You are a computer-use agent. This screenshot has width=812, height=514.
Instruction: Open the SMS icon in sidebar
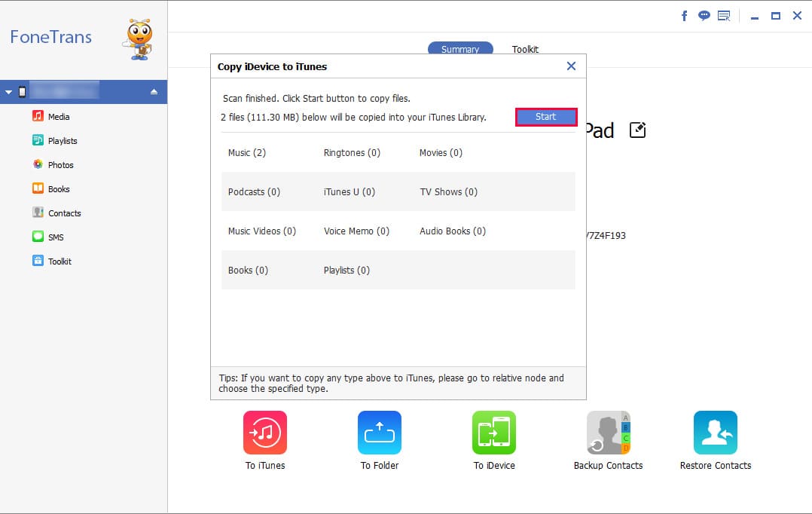point(38,237)
